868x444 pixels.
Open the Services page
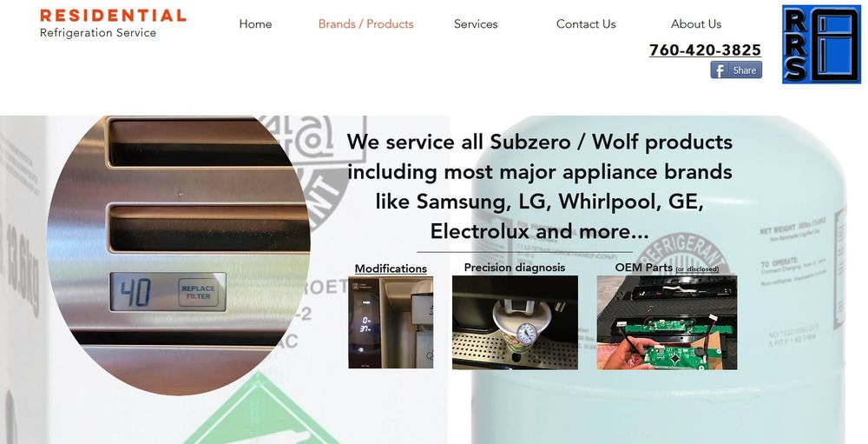pos(476,23)
